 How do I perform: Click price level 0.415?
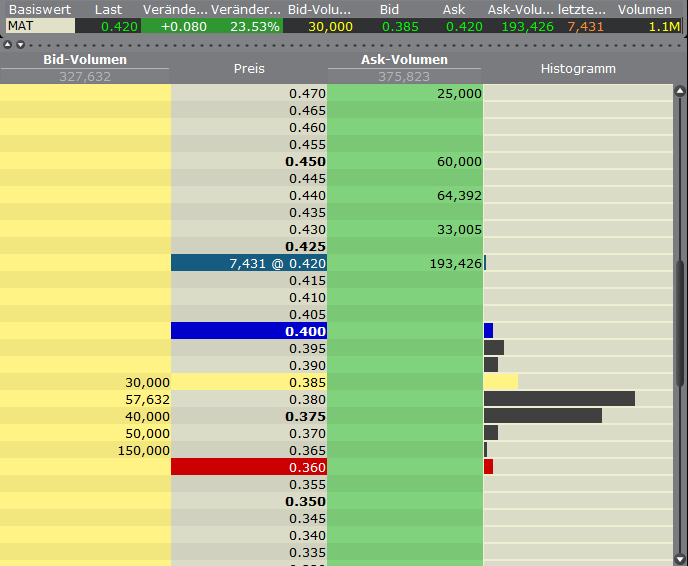[307, 280]
